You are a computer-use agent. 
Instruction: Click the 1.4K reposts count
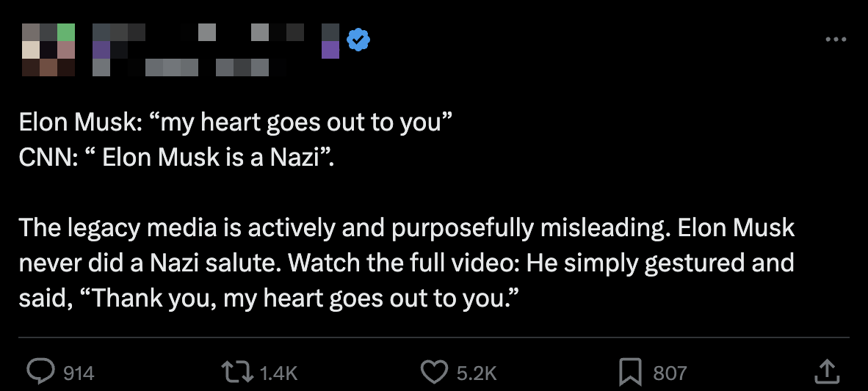(279, 373)
